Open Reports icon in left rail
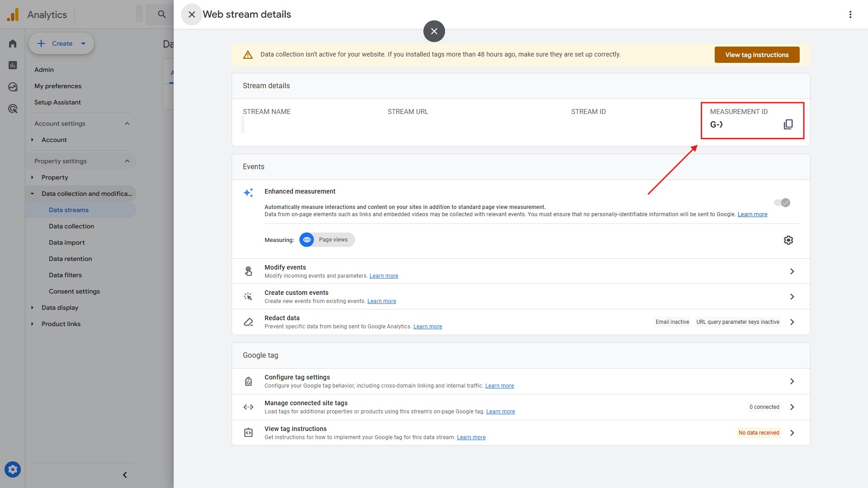This screenshot has height=488, width=868. coord(13,65)
